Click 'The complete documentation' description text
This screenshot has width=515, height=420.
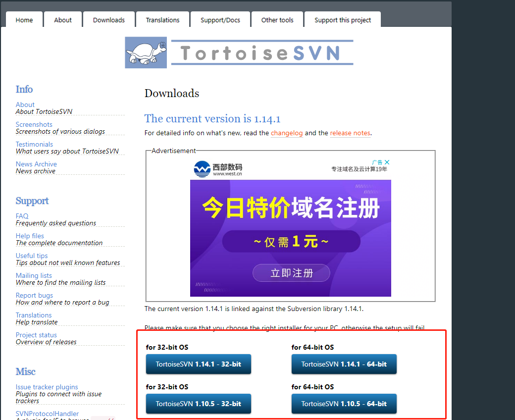[59, 243]
